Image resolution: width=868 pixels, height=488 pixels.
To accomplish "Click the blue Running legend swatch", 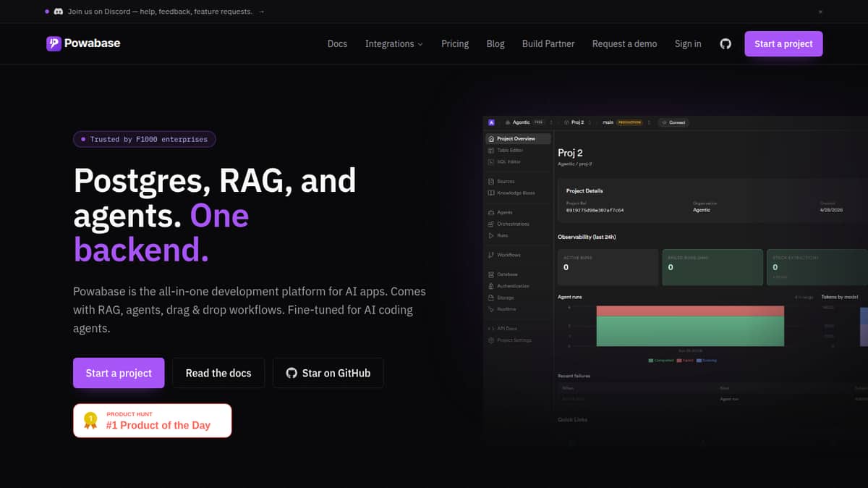I will click(699, 360).
